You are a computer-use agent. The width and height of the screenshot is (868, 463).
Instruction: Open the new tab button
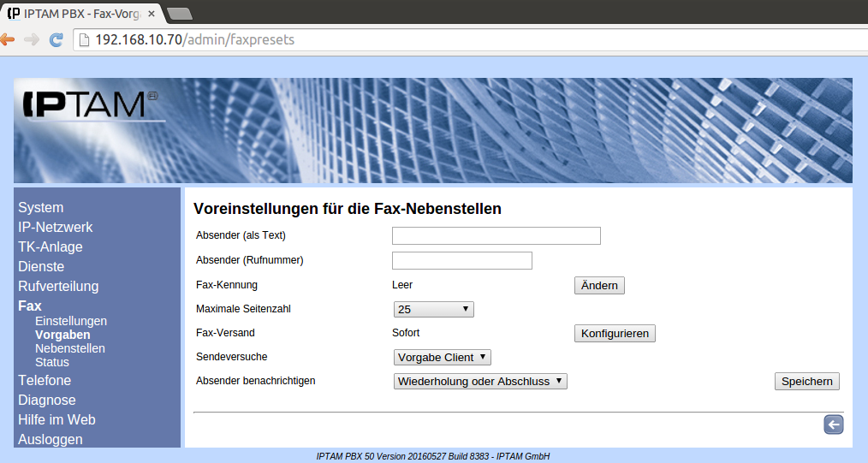click(178, 13)
